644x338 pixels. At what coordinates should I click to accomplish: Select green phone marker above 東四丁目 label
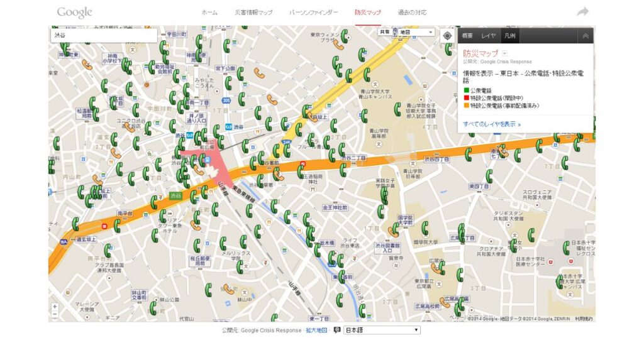tap(489, 176)
